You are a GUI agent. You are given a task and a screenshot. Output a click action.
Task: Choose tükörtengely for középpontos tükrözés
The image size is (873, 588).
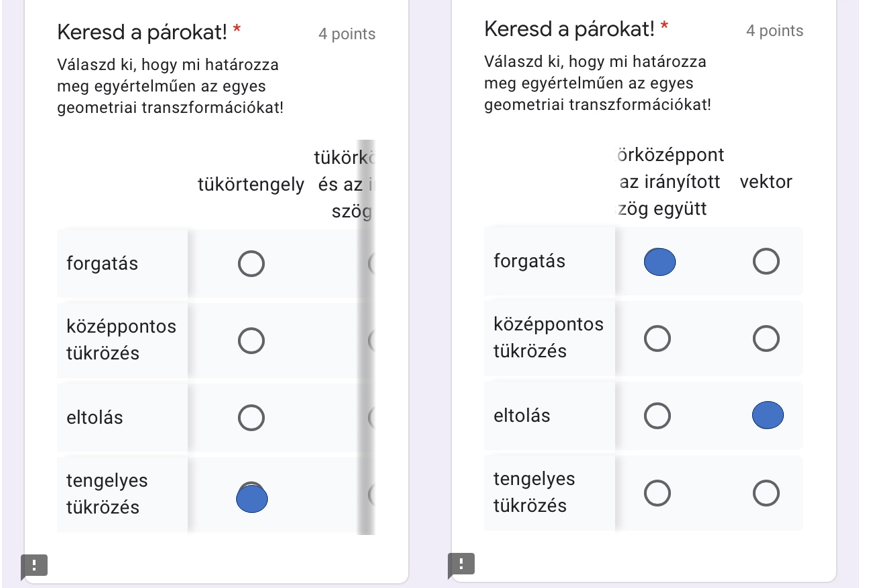click(251, 341)
